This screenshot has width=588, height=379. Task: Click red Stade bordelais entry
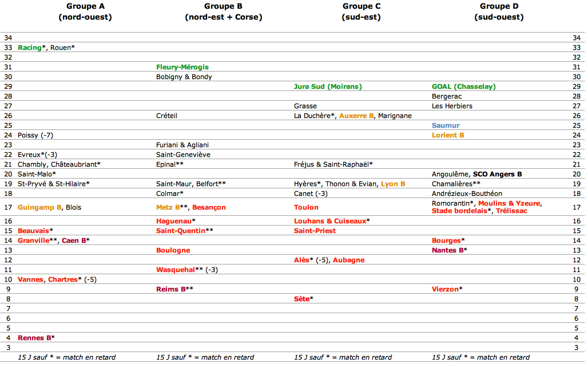coord(459,211)
